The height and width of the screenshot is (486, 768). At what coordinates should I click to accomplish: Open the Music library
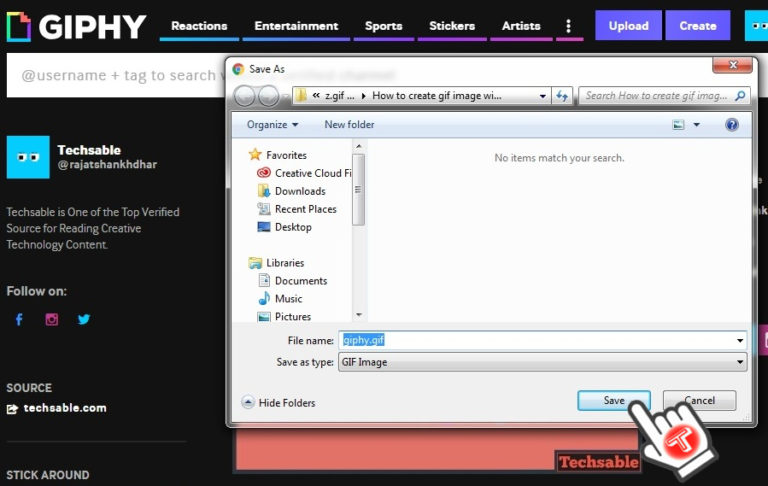[280, 298]
